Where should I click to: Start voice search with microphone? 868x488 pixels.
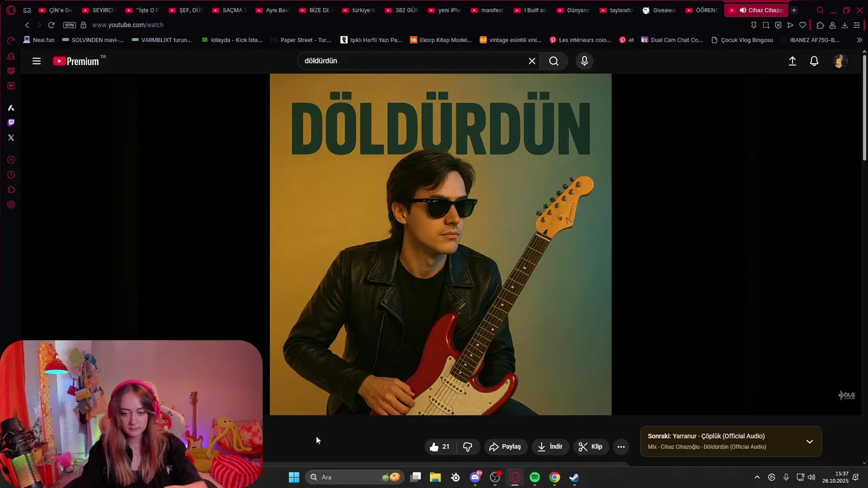click(585, 61)
